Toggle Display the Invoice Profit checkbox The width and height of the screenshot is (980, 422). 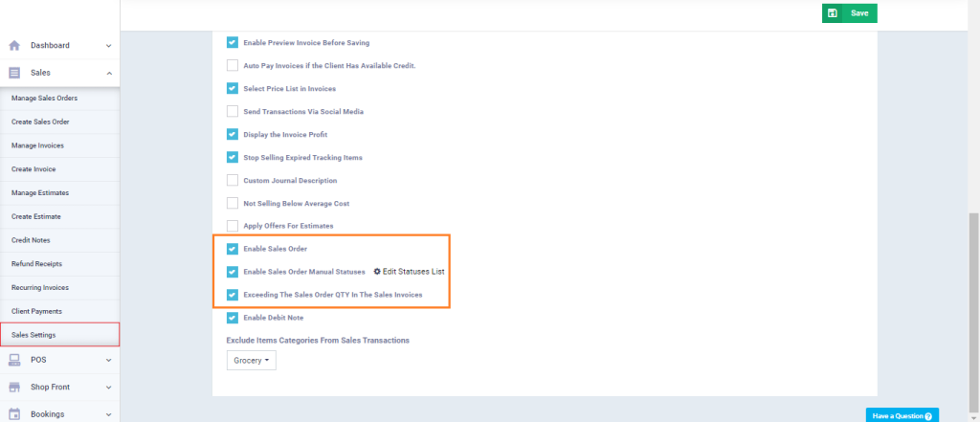(x=233, y=134)
